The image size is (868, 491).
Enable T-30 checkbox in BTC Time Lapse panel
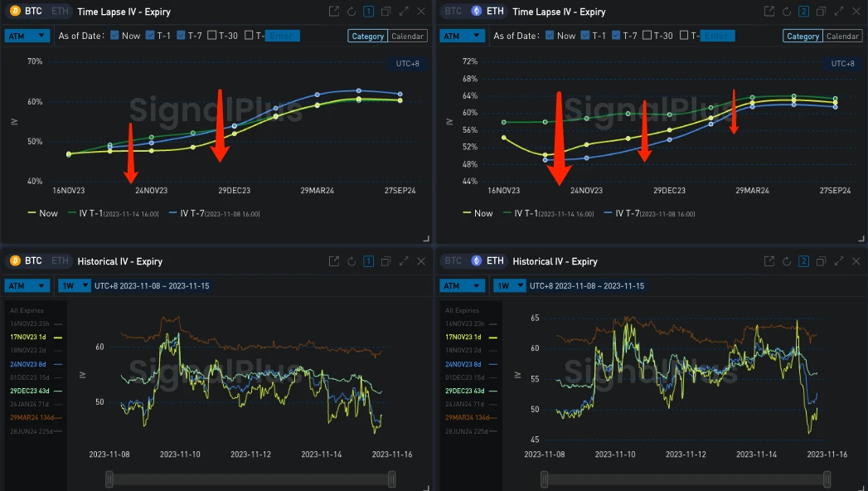[x=212, y=36]
